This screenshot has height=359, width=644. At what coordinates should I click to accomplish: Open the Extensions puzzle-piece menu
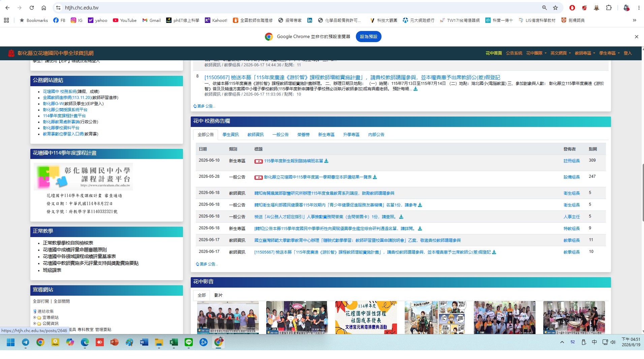coord(609,8)
